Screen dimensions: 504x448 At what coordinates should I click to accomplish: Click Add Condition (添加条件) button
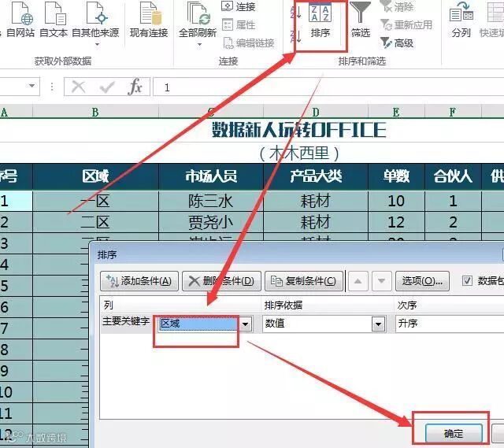139,281
